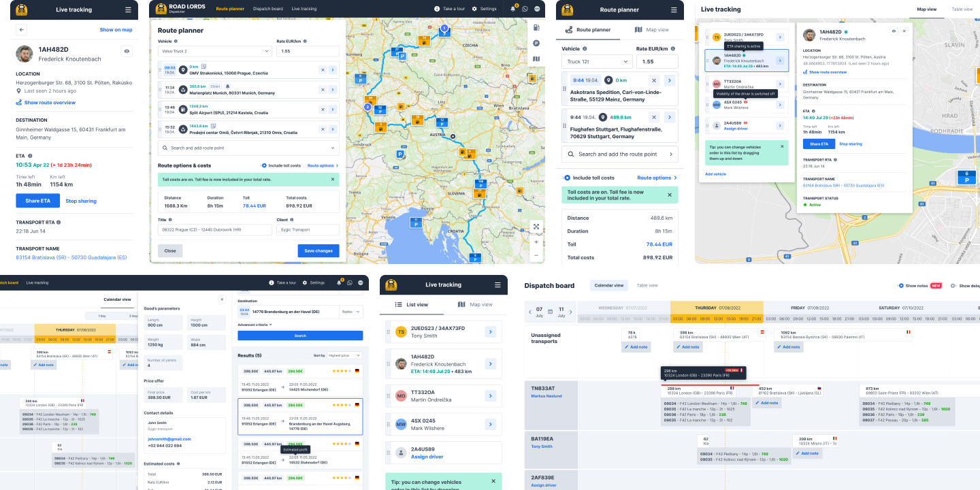Open map type icon on route map sidebar
The width and height of the screenshot is (980, 490).
536,59
